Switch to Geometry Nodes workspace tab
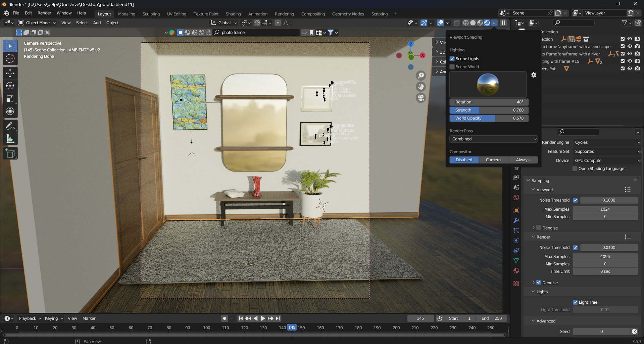 (348, 14)
